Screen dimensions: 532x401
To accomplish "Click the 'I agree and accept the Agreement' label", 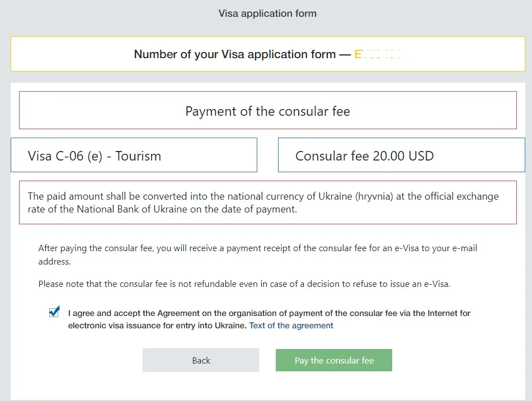I will point(269,319).
